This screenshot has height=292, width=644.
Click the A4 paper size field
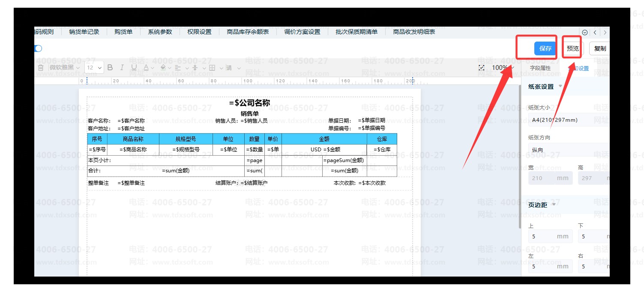[x=566, y=120]
